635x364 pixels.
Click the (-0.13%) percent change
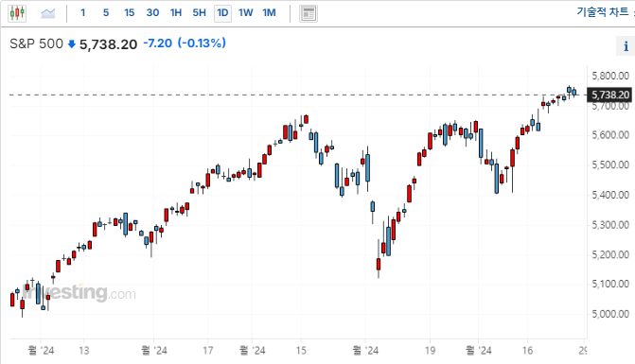(202, 43)
